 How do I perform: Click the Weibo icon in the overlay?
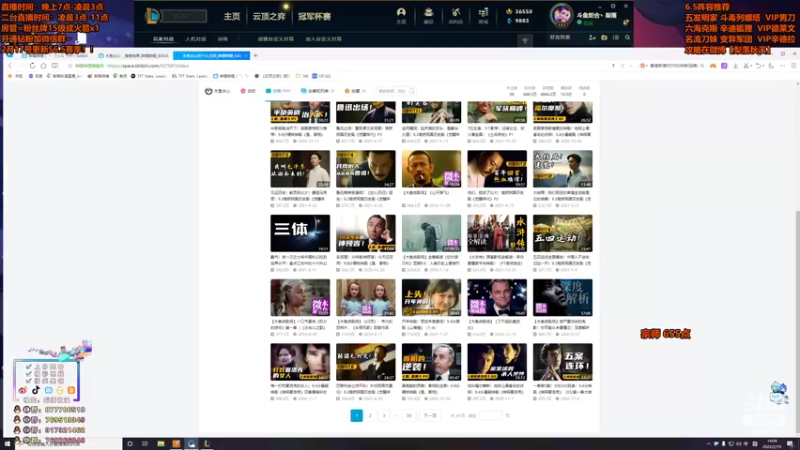(22, 390)
